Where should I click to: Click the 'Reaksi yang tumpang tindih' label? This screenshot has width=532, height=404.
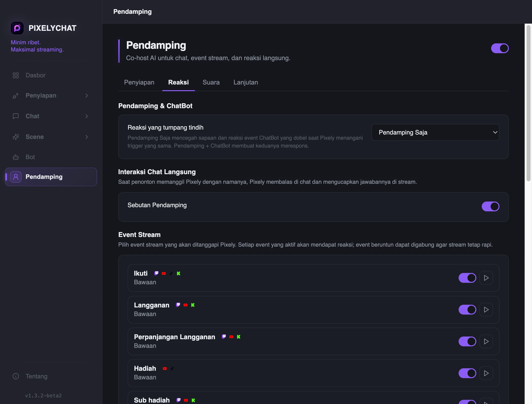[166, 128]
